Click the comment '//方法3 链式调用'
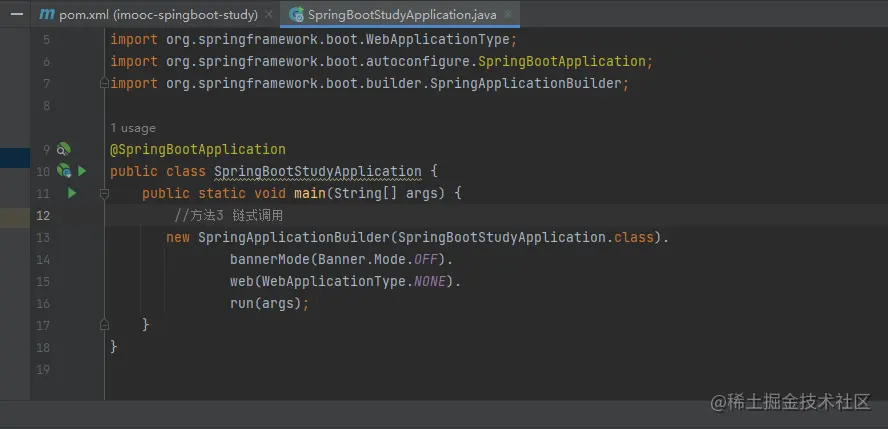The height and width of the screenshot is (429, 888). point(229,216)
